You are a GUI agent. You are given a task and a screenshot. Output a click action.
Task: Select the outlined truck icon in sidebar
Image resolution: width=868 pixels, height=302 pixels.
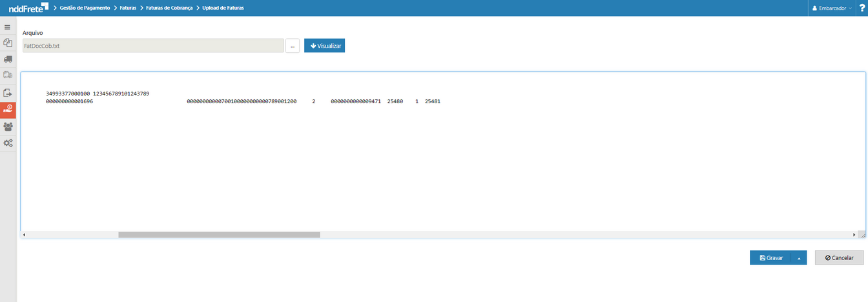pyautogui.click(x=8, y=75)
